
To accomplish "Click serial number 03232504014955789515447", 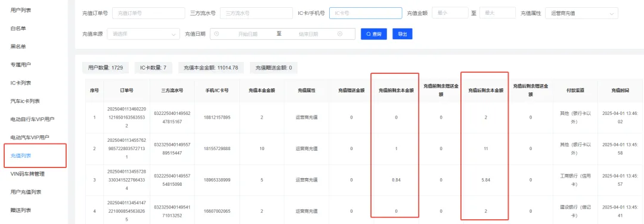I will click(172, 148).
